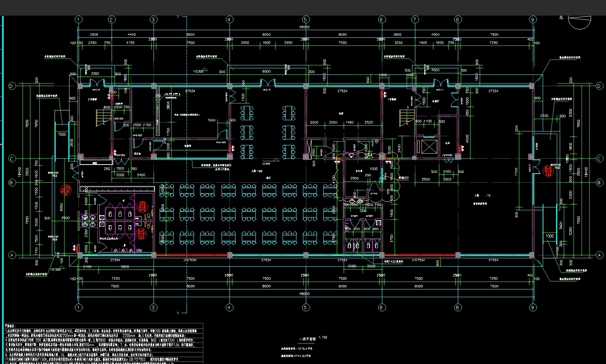Click right-side axis bubble A
Image resolution: width=606 pixels, height=364 pixels.
click(x=599, y=255)
